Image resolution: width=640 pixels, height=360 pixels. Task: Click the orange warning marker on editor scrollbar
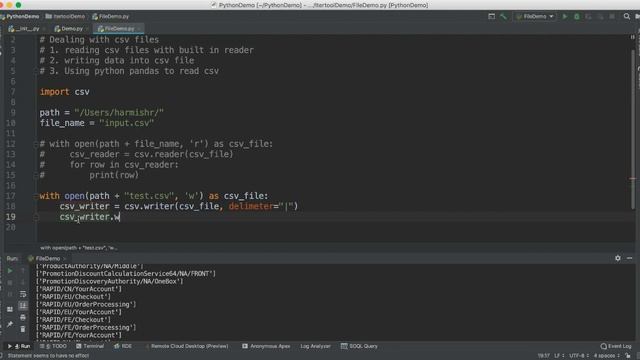pos(633,178)
